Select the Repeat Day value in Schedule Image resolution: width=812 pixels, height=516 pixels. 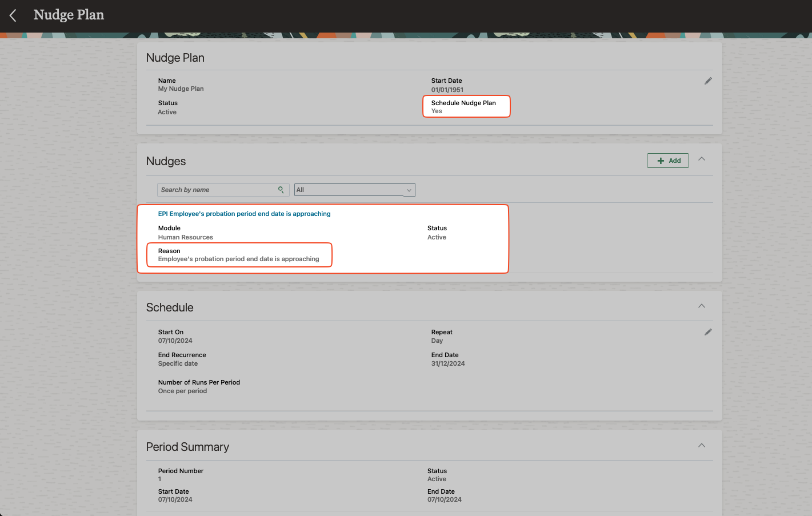coord(437,341)
